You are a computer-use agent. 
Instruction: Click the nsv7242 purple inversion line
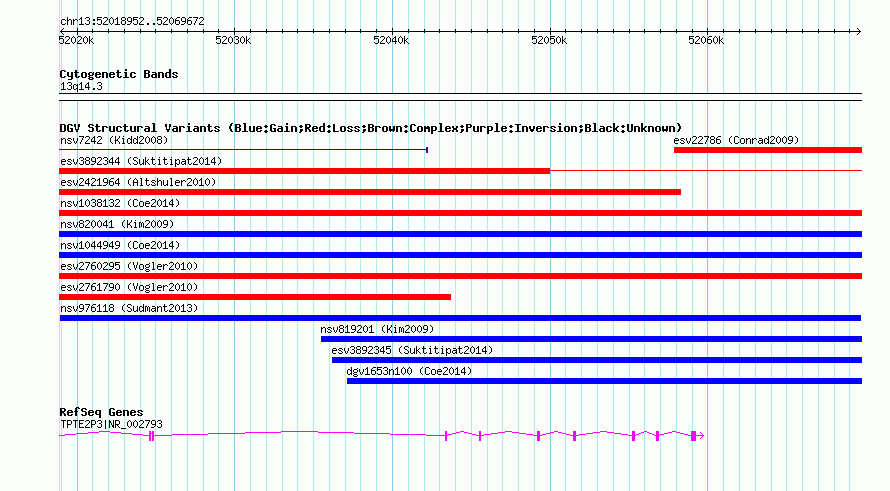[x=243, y=150]
